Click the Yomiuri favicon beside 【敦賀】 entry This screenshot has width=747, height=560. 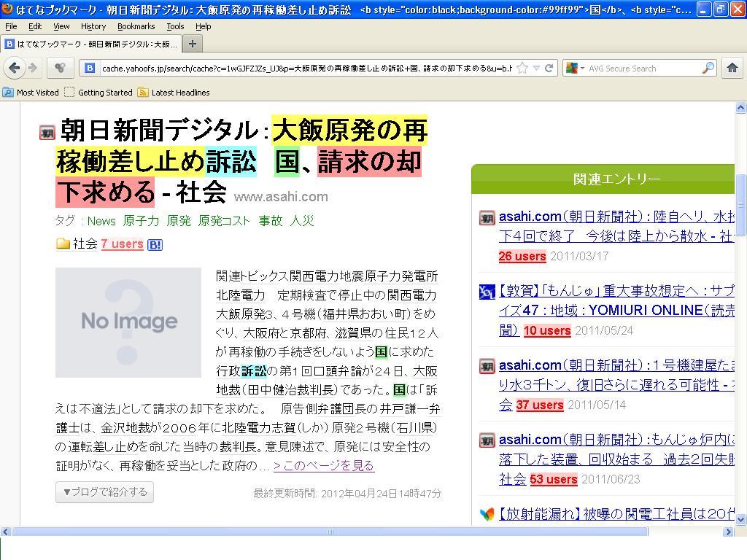tap(487, 292)
